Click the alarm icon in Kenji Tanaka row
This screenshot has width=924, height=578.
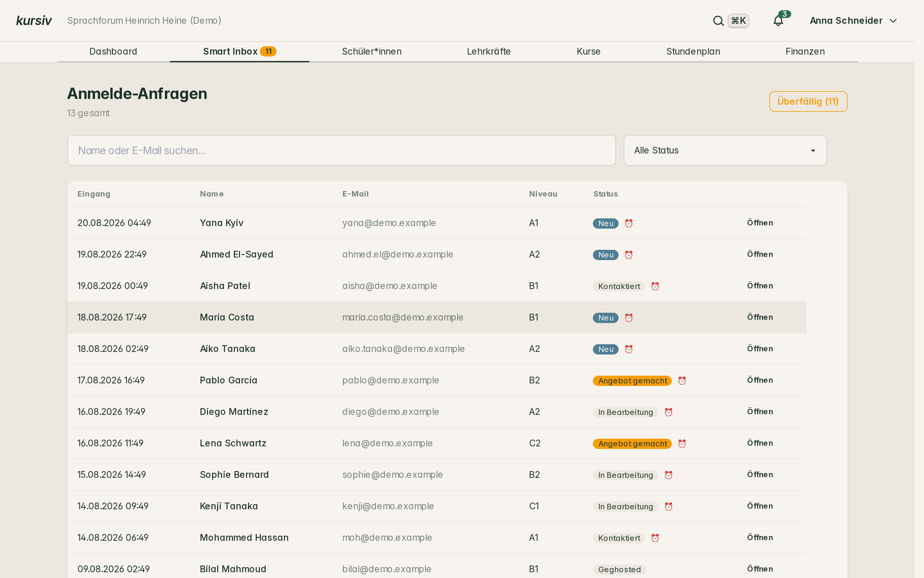click(x=669, y=506)
